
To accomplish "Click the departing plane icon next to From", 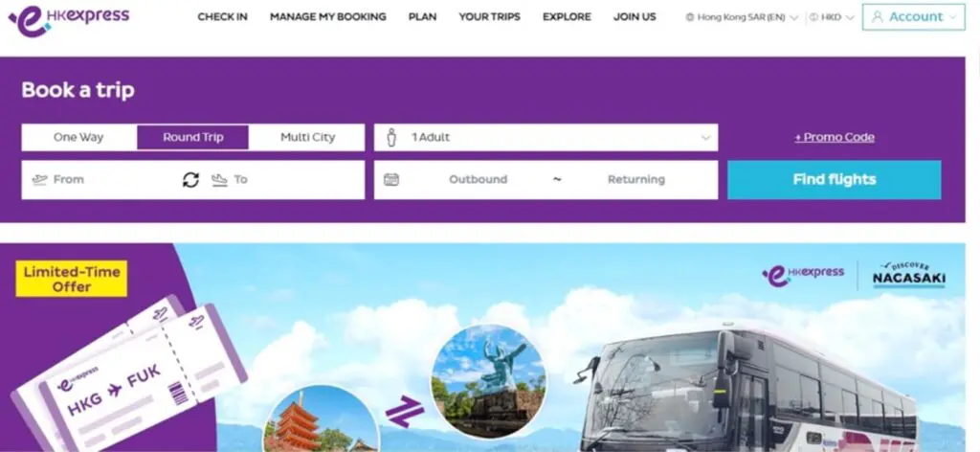I will [x=39, y=180].
